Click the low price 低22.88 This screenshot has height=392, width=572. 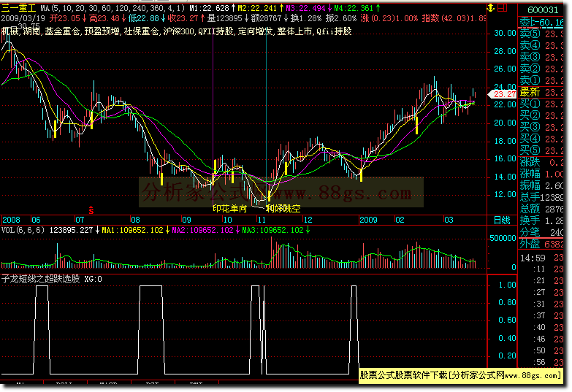pyautogui.click(x=147, y=18)
